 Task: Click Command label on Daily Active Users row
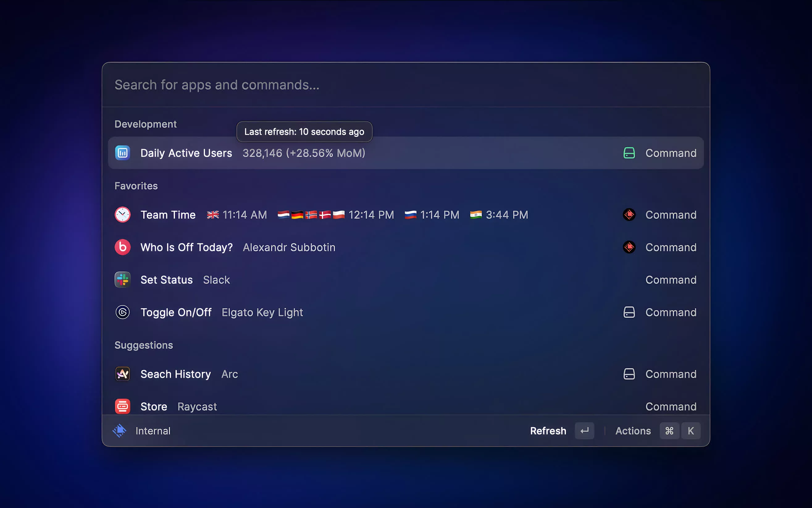pos(671,153)
